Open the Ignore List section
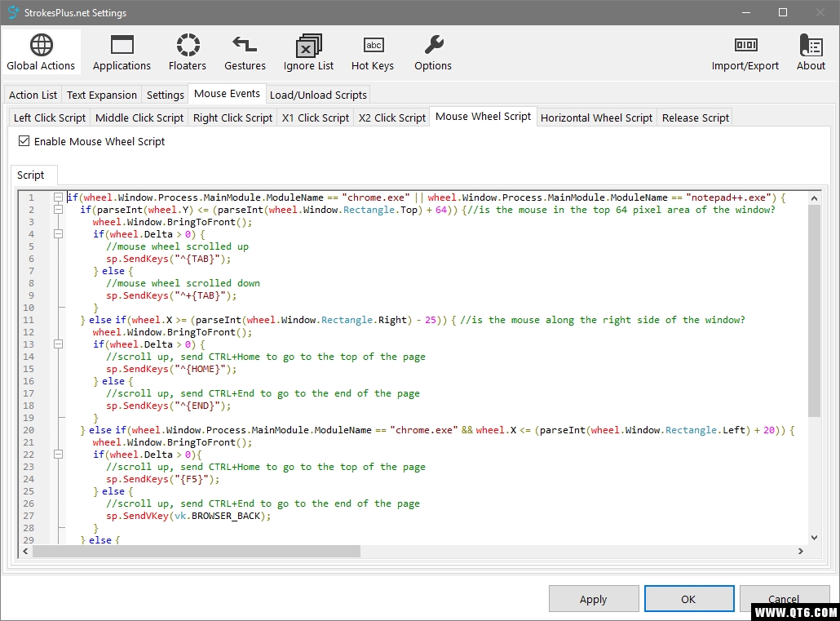The height and width of the screenshot is (621, 840). tap(308, 52)
